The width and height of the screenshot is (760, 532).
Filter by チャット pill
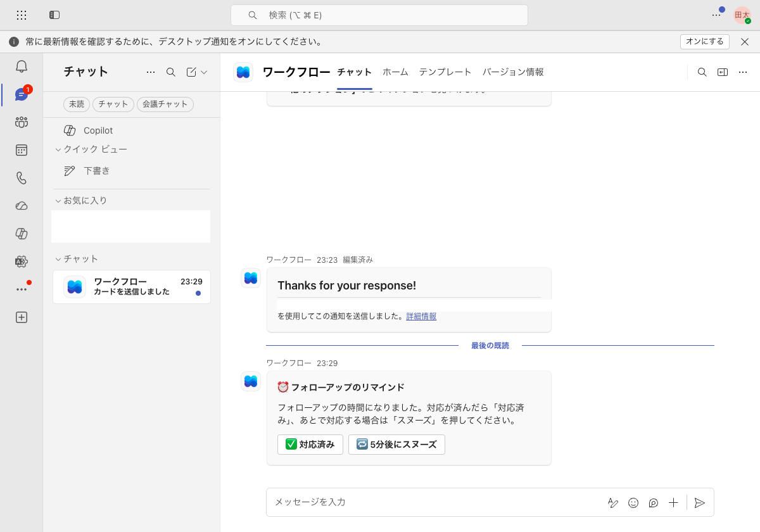click(x=113, y=104)
